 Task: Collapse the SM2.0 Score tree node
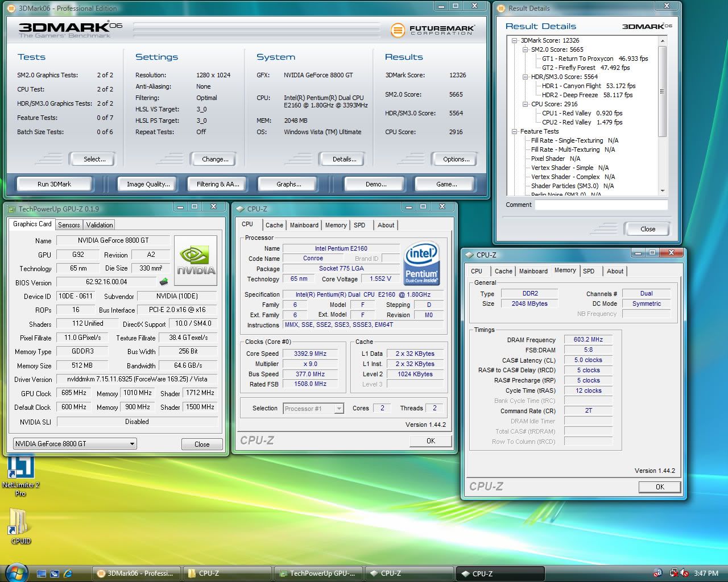526,49
